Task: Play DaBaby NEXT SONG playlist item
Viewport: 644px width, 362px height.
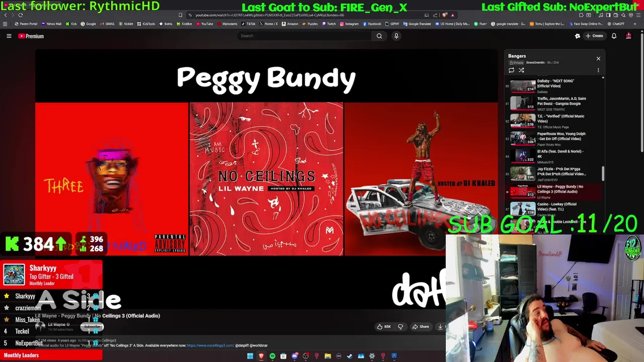Action: (x=553, y=86)
